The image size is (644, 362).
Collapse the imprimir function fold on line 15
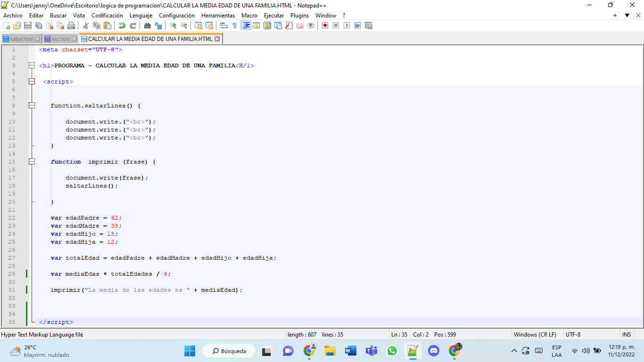coord(32,162)
